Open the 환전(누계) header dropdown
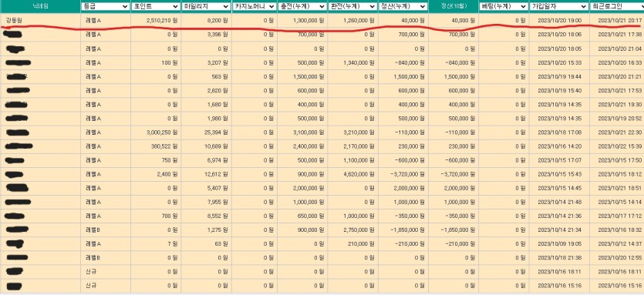This screenshot has width=644, height=295. click(x=352, y=6)
